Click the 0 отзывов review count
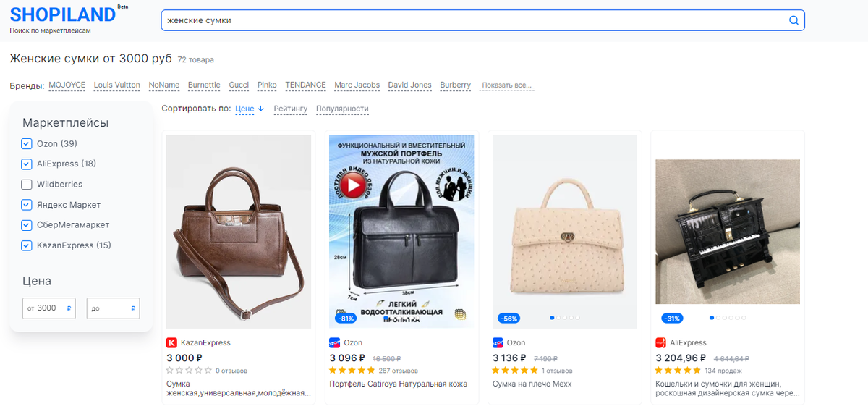 click(x=231, y=371)
